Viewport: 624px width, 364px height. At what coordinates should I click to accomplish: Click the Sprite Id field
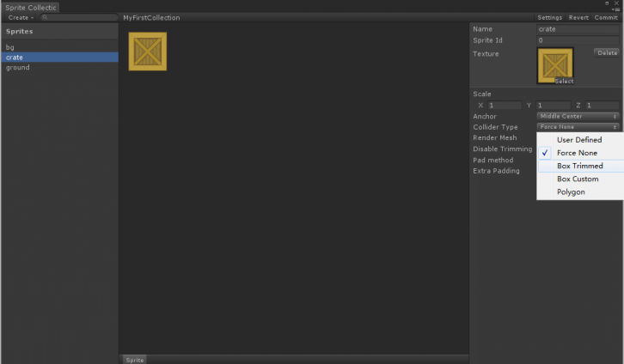click(578, 40)
